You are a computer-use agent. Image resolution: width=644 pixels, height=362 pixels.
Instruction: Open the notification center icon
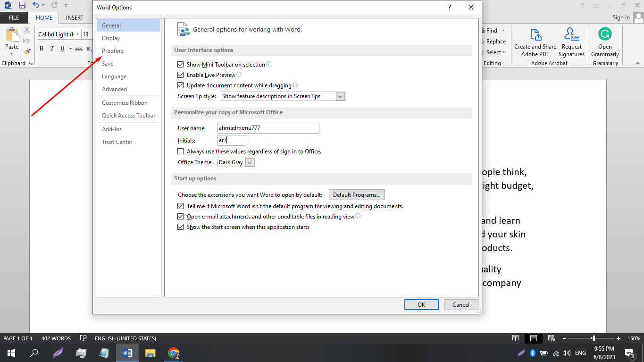click(629, 353)
